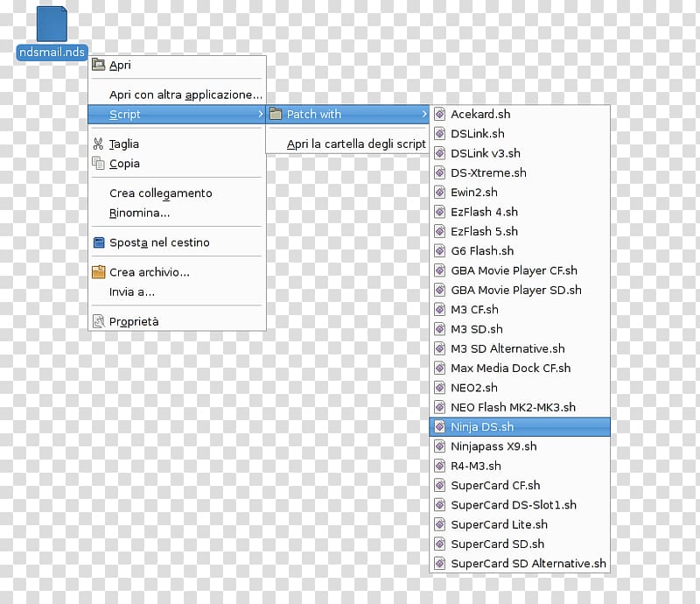700x604 pixels.
Task: Click the script icon next to DSLink.sh
Action: [440, 134]
